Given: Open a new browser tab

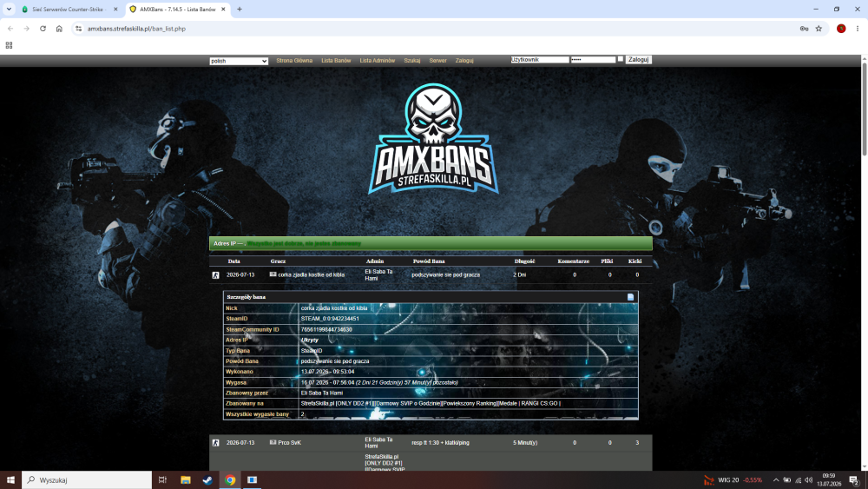Looking at the screenshot, I should point(240,10).
